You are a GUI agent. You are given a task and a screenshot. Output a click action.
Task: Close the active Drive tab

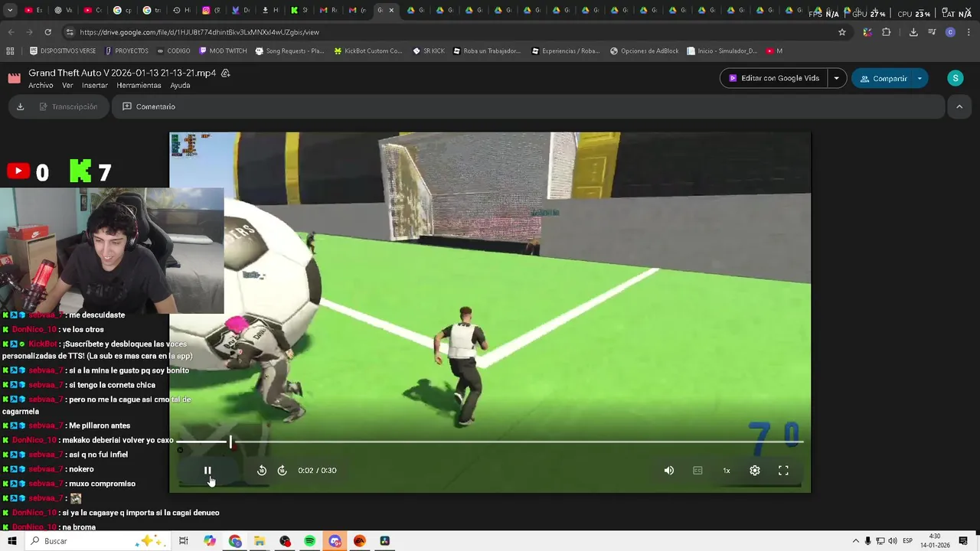point(392,11)
